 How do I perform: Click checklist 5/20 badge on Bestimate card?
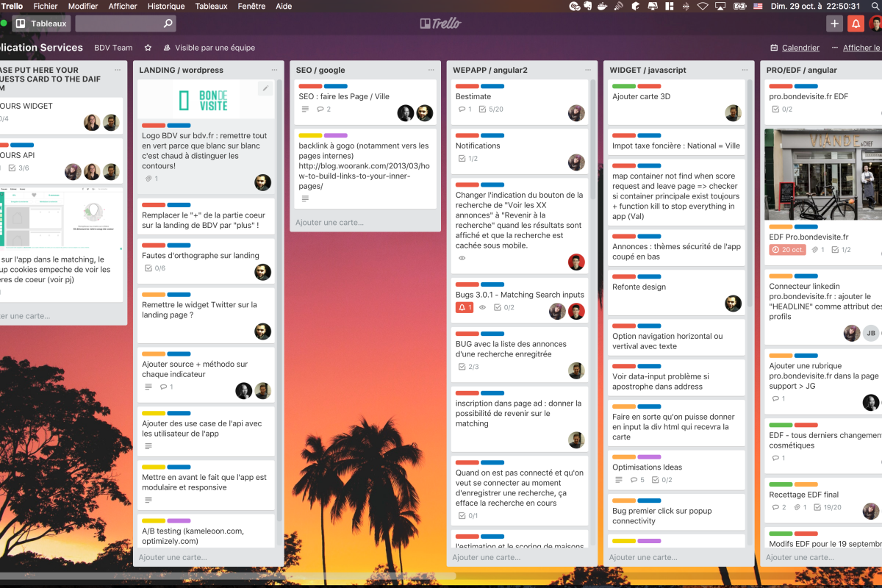coord(490,110)
